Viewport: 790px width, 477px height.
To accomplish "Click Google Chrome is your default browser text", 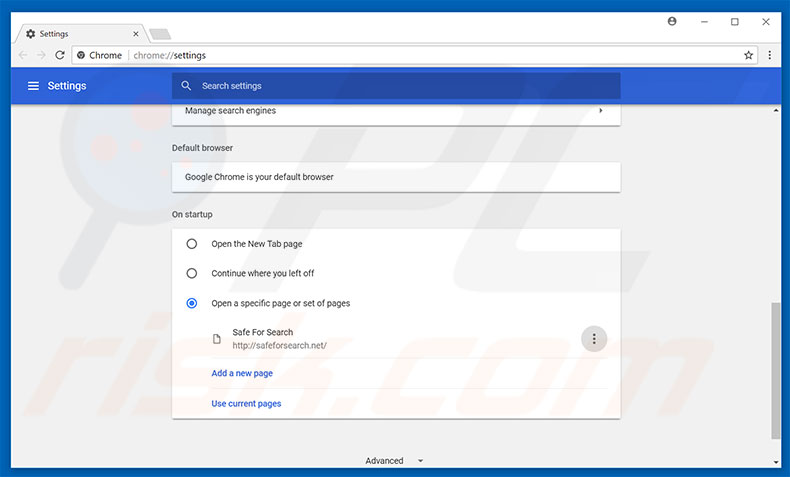I will (259, 177).
